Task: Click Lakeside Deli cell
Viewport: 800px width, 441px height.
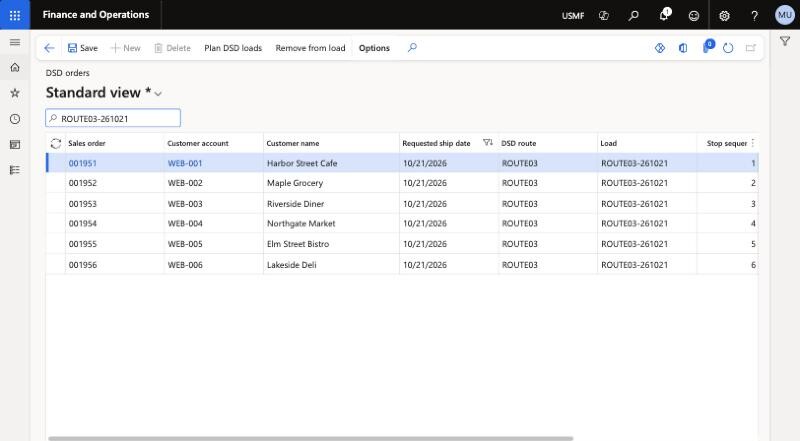Action: [x=331, y=265]
